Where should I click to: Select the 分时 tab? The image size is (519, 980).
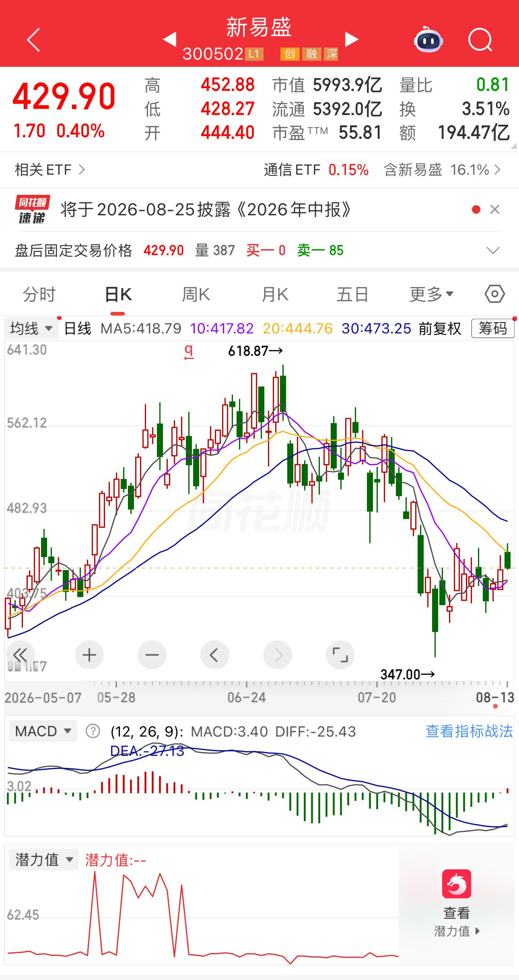click(x=39, y=295)
